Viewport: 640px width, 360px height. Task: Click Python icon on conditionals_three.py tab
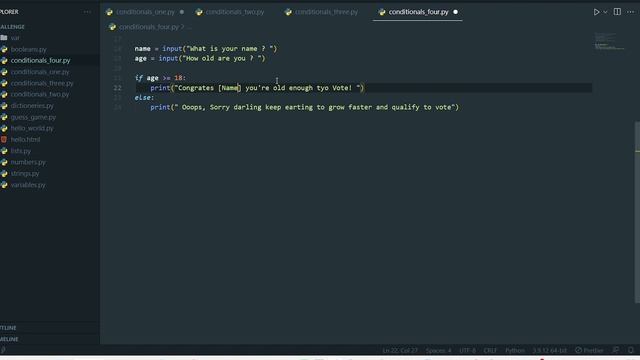pos(288,12)
